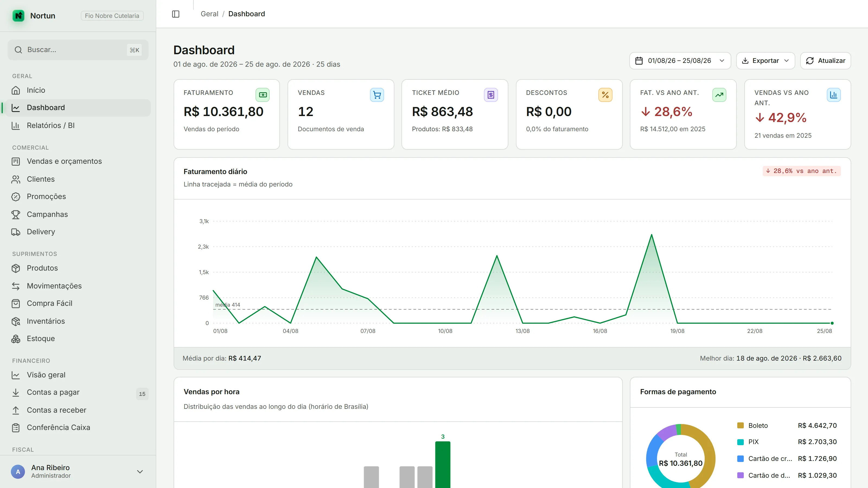Screen dimensions: 868x488
Task: Toggle the sidebar collapse icon
Action: (x=175, y=14)
